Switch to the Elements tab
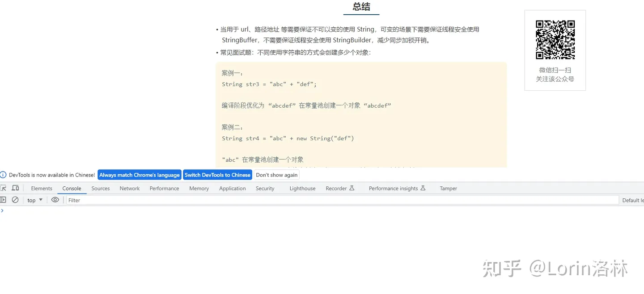This screenshot has height=294, width=644. click(x=42, y=189)
